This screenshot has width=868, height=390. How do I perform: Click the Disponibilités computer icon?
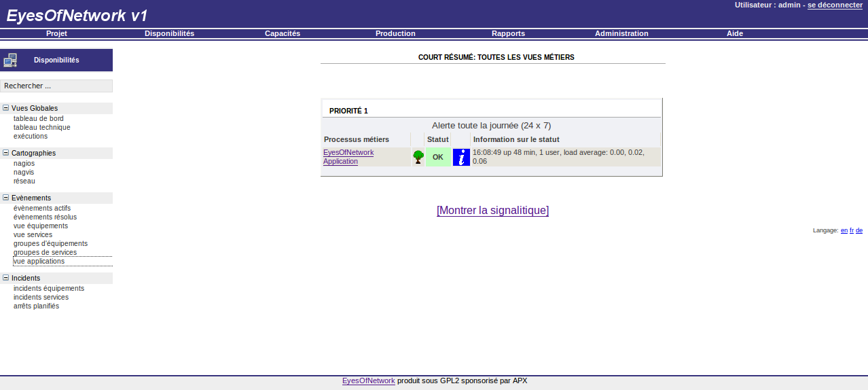pos(10,60)
